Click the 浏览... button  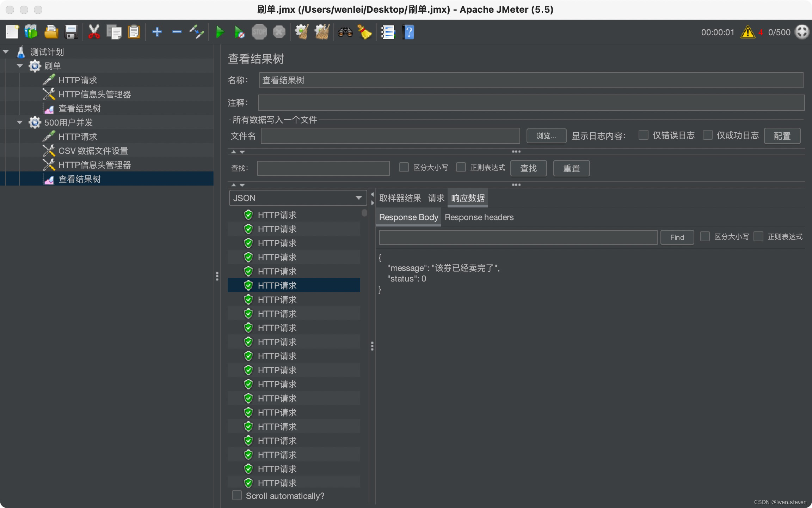tap(546, 136)
